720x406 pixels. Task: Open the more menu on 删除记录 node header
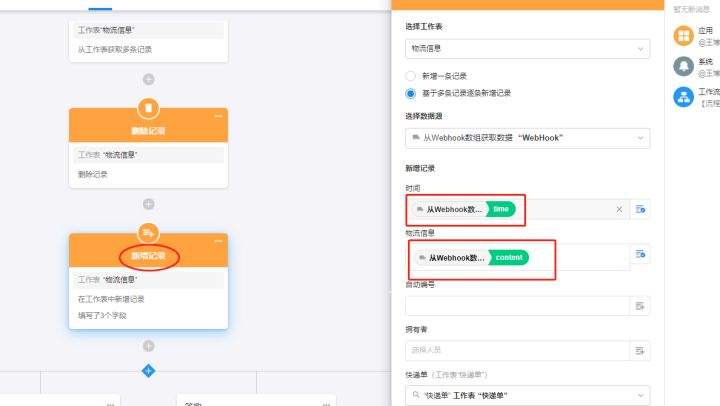218,116
